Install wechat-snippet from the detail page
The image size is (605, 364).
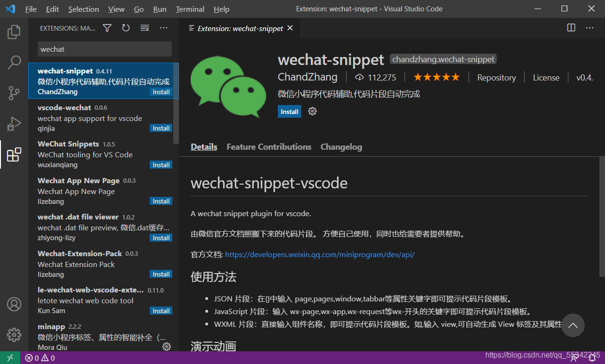pos(290,112)
